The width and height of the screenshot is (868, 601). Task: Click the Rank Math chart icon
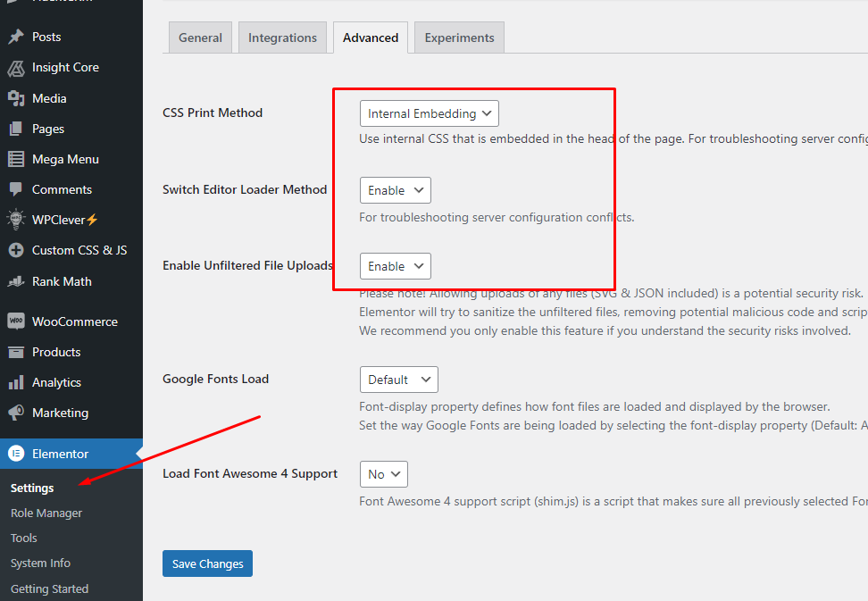point(16,281)
